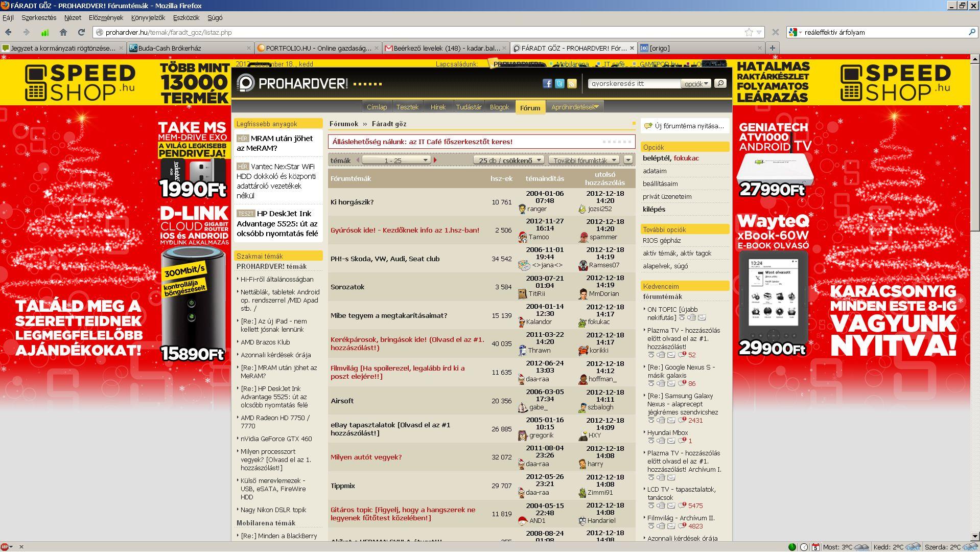Image resolution: width=980 pixels, height=552 pixels.
Task: Open the D-Link Cloud router ad
Action: pyautogui.click(x=194, y=284)
